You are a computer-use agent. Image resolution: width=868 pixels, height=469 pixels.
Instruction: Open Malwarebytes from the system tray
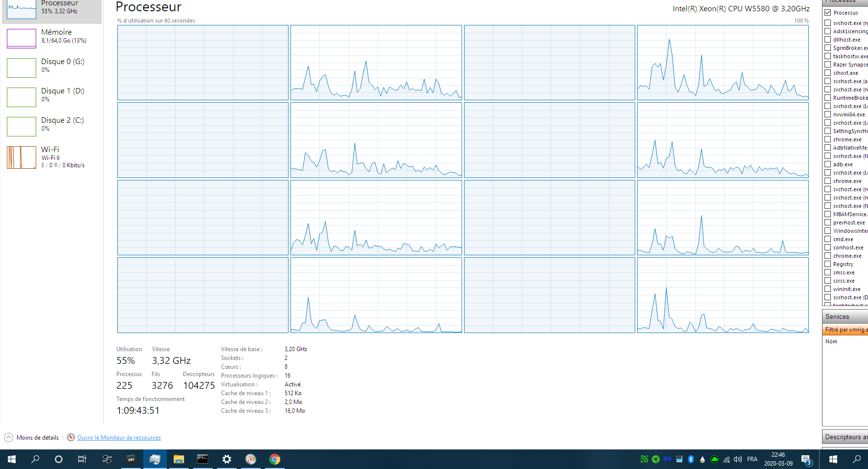(667, 459)
